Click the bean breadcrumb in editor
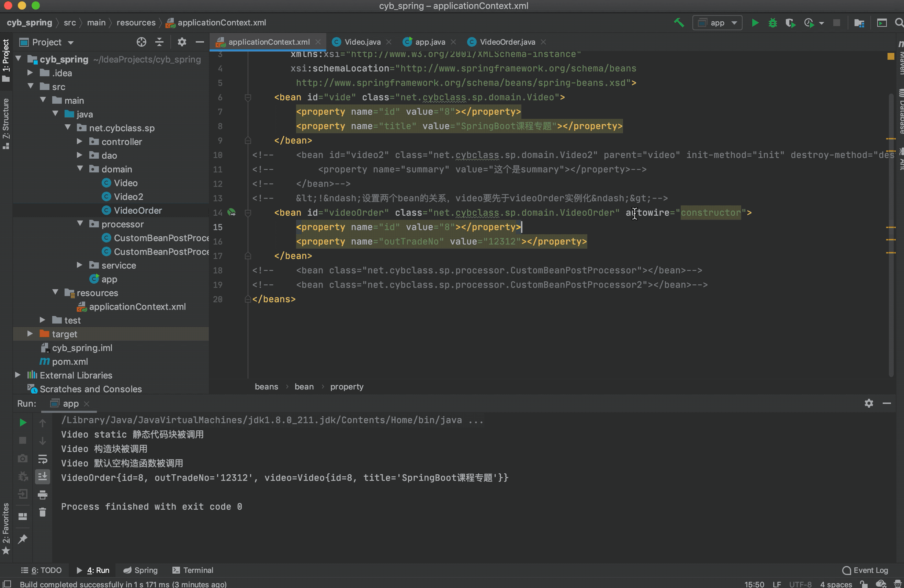 304,386
